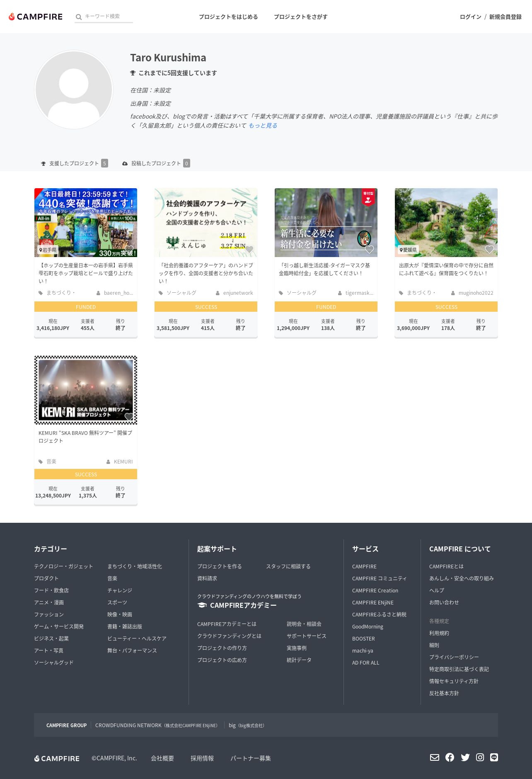Image resolution: width=532 pixels, height=779 pixels.
Task: Click the user profile avatar image
Action: tap(74, 90)
